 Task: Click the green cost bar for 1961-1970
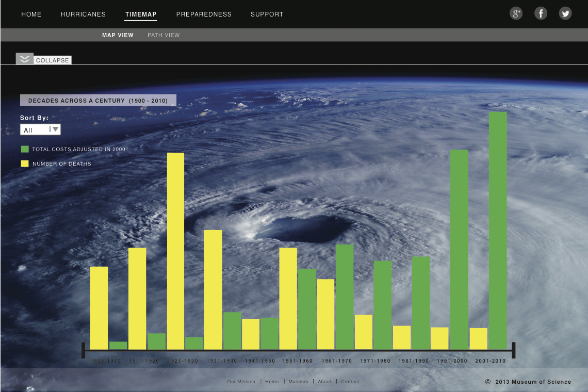click(345, 297)
